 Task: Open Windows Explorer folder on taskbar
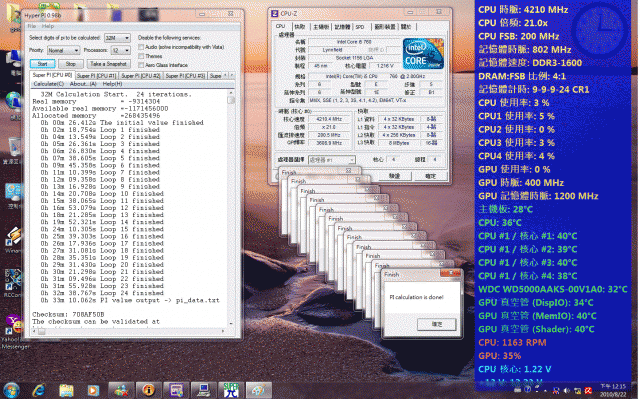66,390
